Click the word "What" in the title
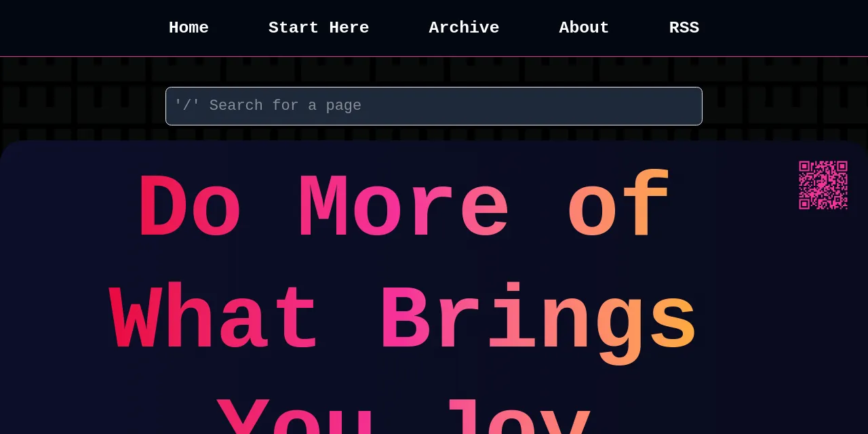Screen dimensions: 868x434 (x=214, y=320)
